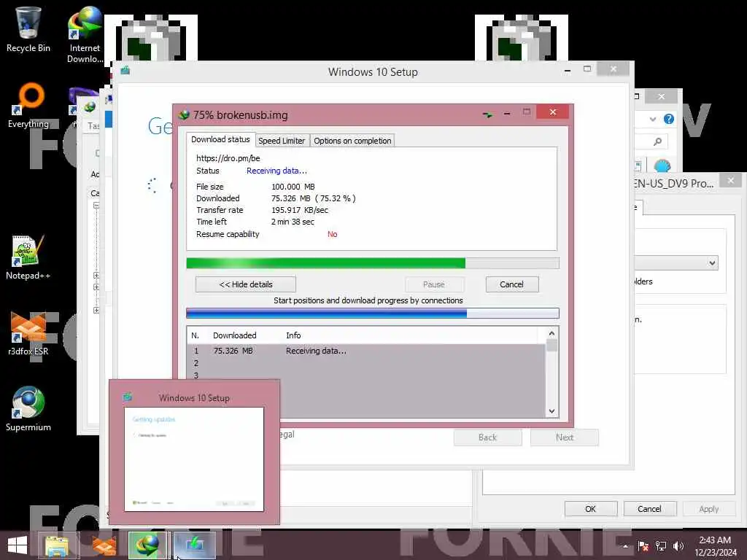This screenshot has width=747, height=560.
Task: Open the Options on completion tab
Action: click(352, 141)
